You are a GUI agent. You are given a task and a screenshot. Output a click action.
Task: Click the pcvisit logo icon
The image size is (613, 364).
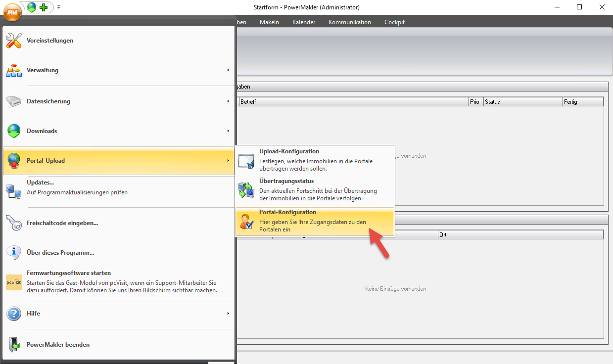(x=14, y=282)
